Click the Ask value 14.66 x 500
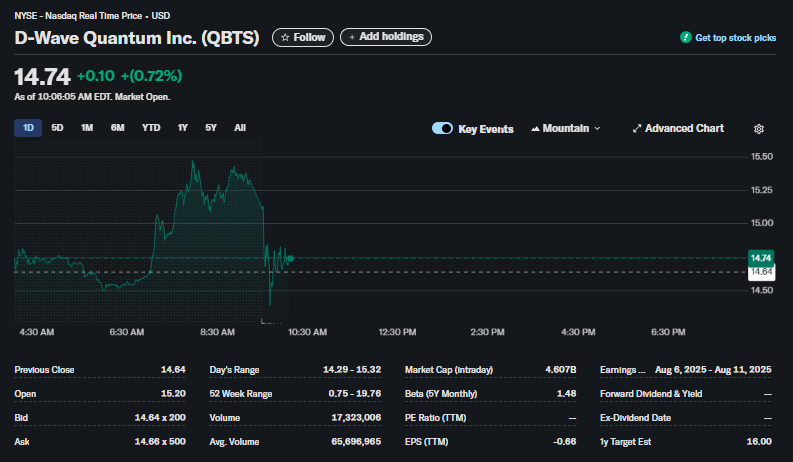This screenshot has width=793, height=462. pos(160,442)
